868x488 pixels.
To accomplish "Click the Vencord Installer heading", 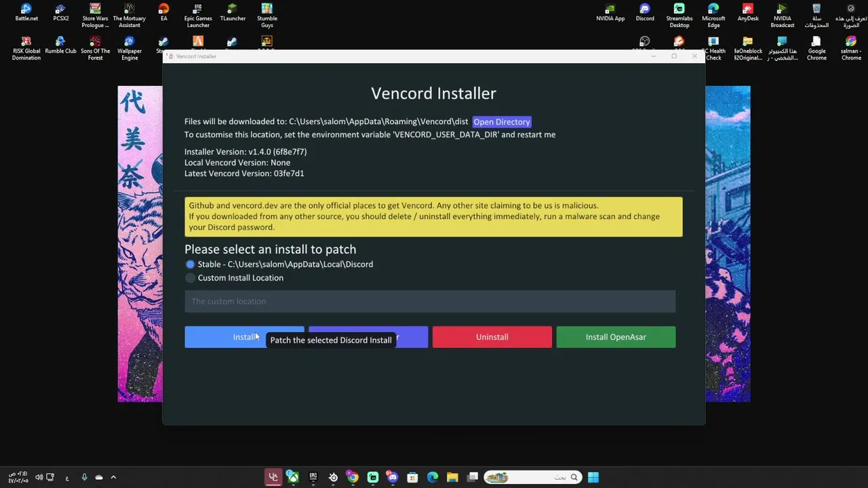I will 433,94.
